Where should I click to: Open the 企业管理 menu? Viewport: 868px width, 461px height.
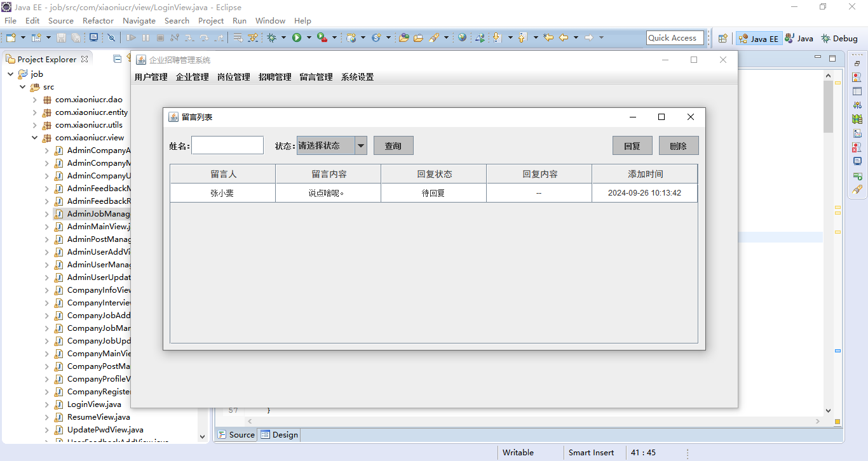[192, 77]
